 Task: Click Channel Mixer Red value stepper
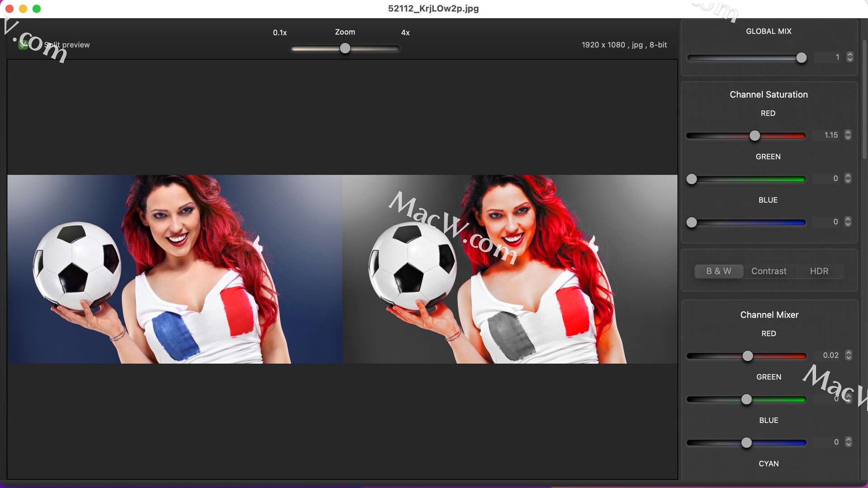point(849,355)
